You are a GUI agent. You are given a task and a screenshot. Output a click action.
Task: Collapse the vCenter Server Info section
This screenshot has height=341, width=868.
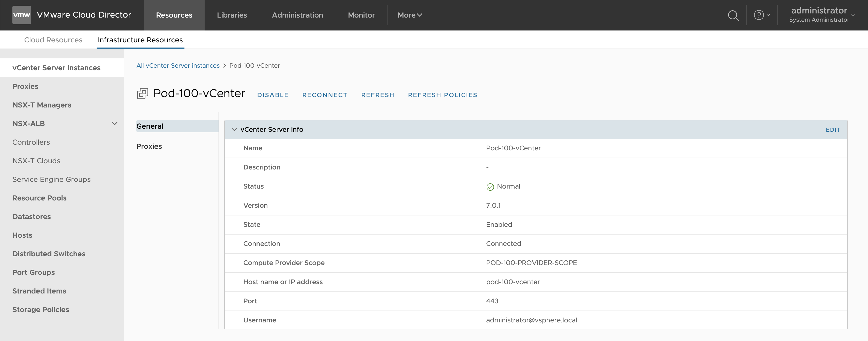click(x=234, y=130)
